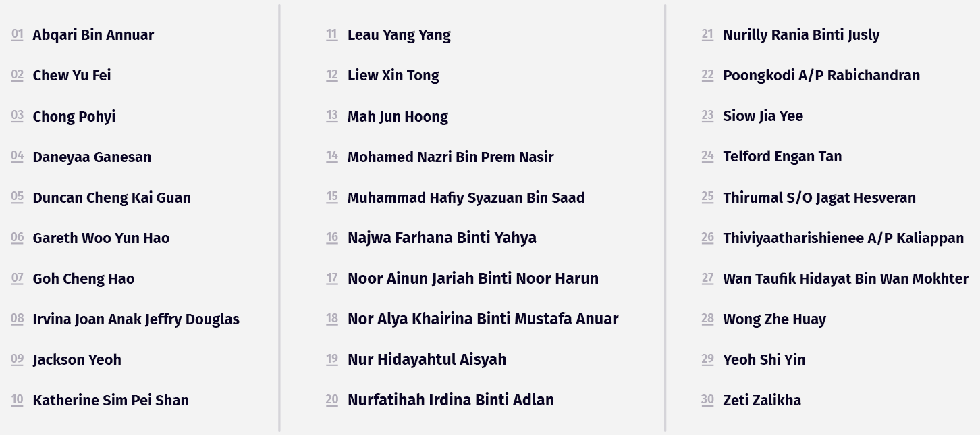980x435 pixels.
Task: Select Mah Jun Hoong entry
Action: click(x=398, y=116)
